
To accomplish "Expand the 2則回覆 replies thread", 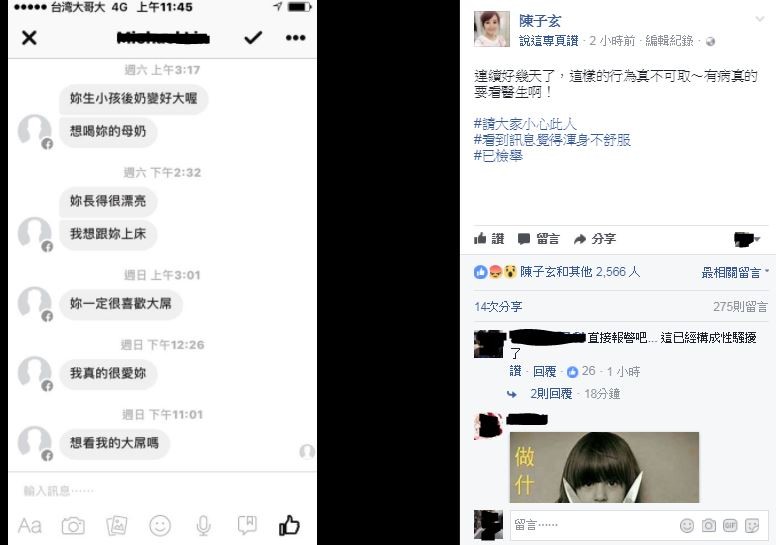I will (x=551, y=394).
